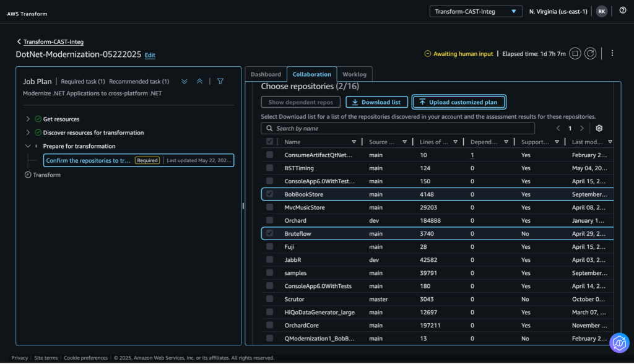Check the Orchard repository checkbox
The image size is (634, 364).
point(270,220)
